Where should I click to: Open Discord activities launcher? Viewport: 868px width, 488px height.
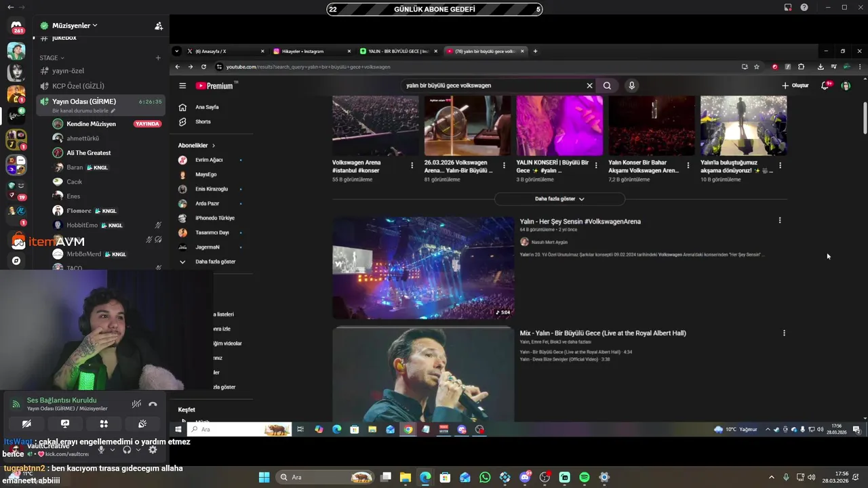tap(104, 424)
